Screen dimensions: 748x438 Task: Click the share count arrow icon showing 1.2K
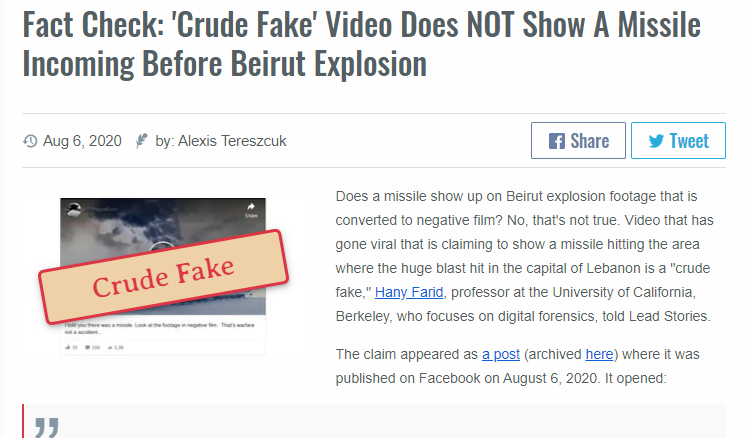click(x=110, y=347)
